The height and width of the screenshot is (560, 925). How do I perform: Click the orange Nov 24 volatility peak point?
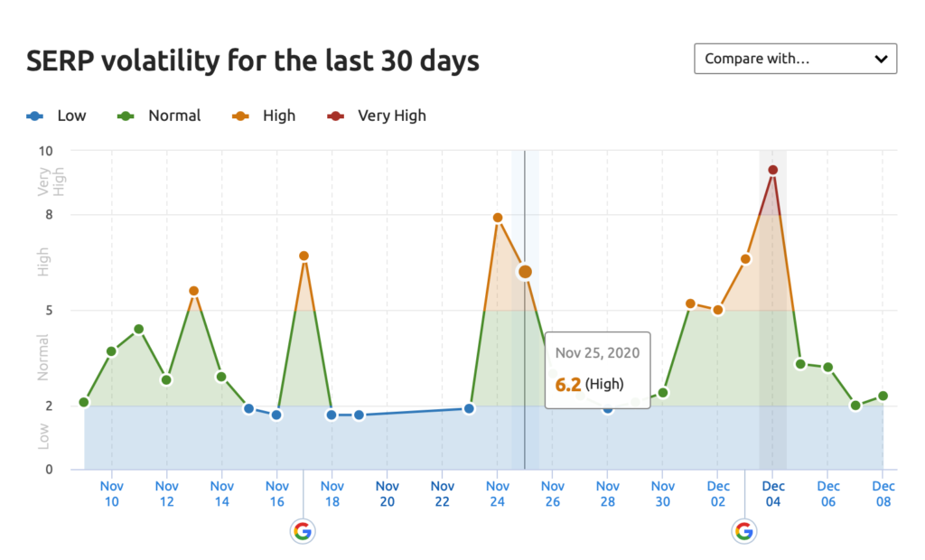click(497, 217)
